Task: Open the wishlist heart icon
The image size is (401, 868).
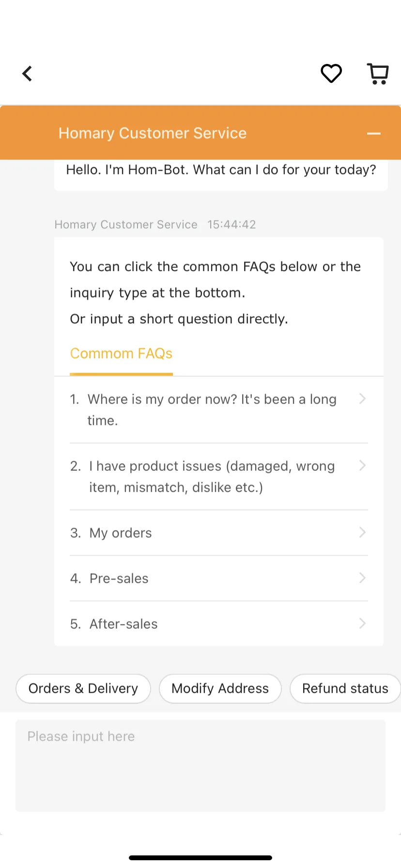Action: tap(331, 74)
